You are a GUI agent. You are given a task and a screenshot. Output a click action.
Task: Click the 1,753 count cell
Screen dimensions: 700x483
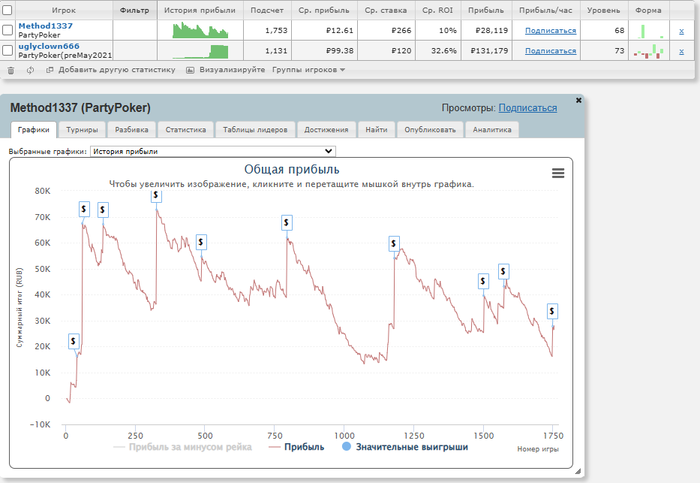[x=267, y=31]
